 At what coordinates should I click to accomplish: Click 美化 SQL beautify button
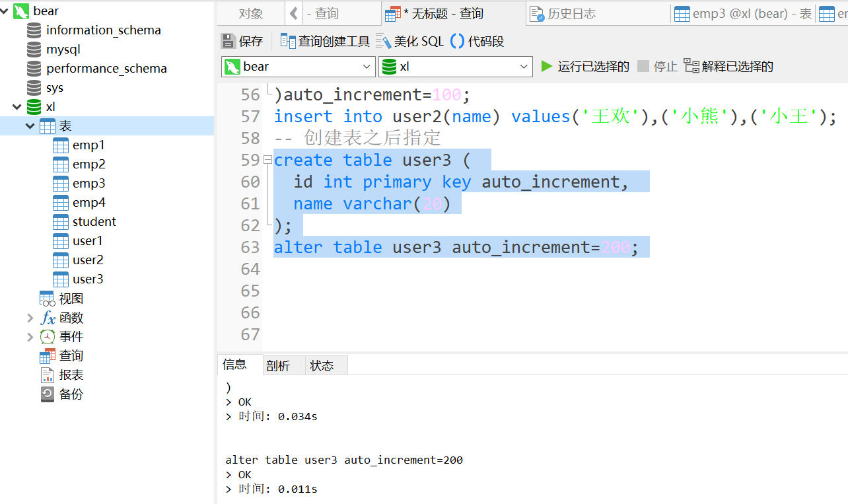[409, 41]
